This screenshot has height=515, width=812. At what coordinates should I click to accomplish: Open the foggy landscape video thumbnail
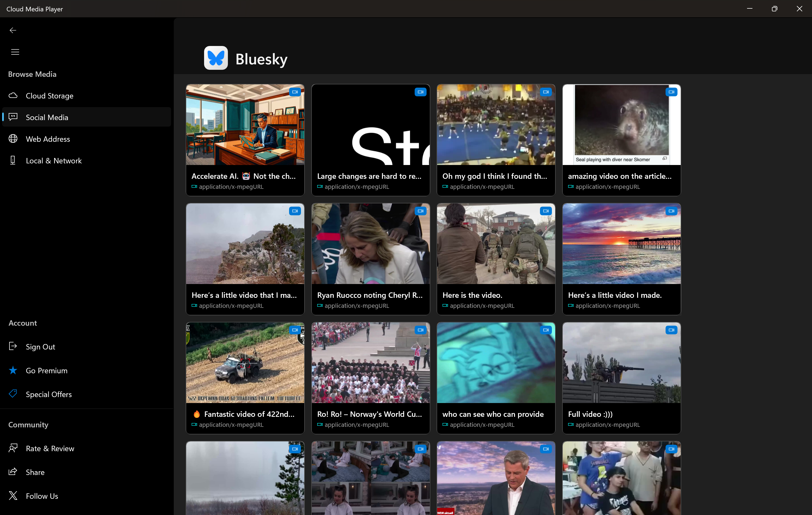click(x=245, y=478)
